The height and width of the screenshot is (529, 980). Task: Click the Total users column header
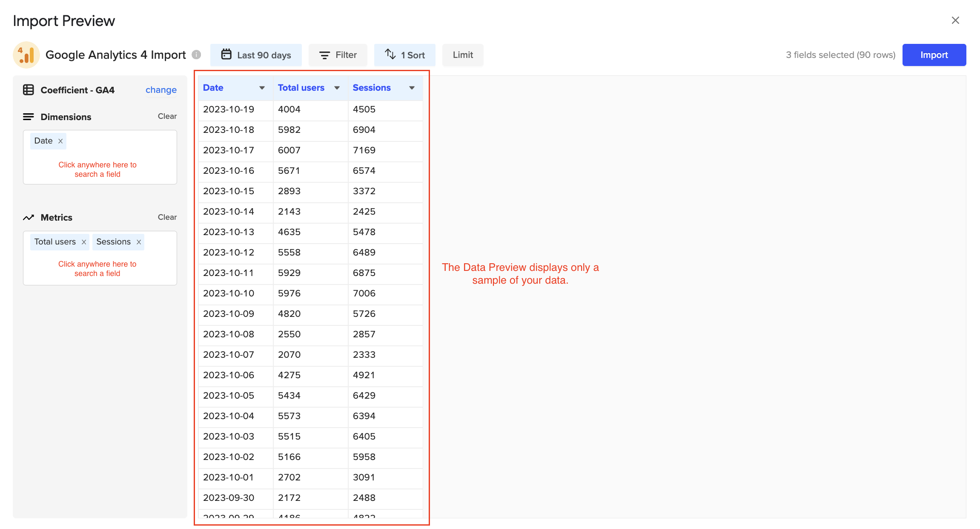point(311,88)
